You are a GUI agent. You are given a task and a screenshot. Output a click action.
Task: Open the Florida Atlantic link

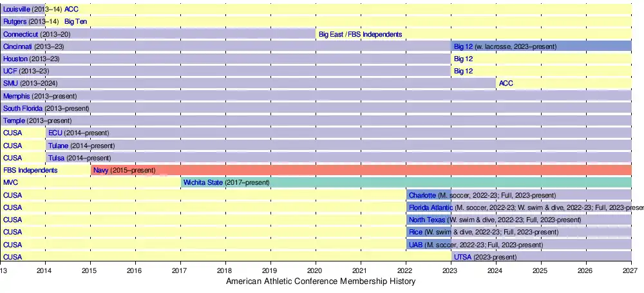[430, 207]
